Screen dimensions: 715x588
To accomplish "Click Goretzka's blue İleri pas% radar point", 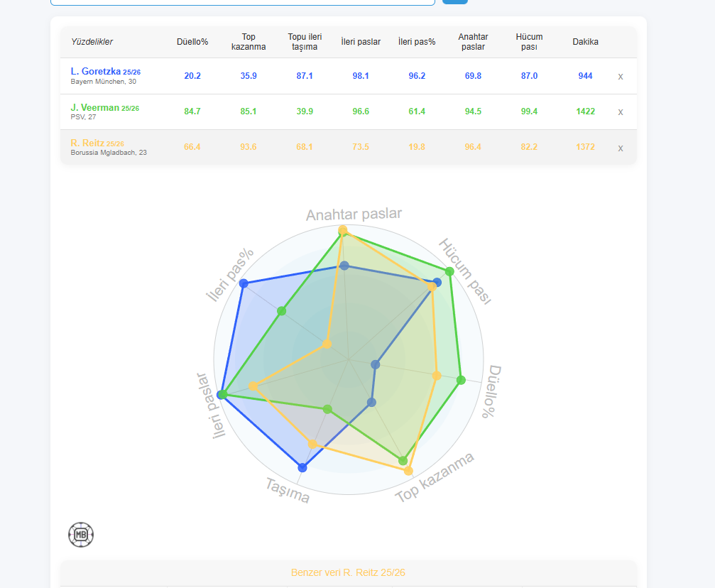I will tap(244, 284).
